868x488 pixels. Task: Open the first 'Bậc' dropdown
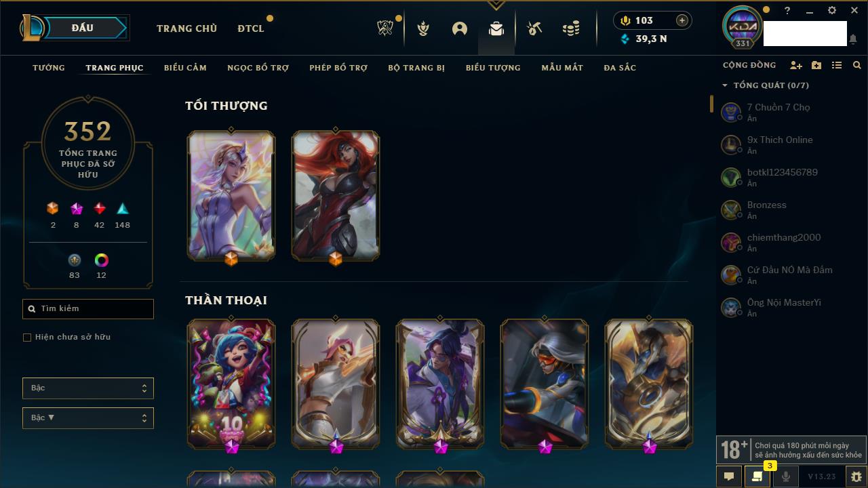tap(88, 388)
